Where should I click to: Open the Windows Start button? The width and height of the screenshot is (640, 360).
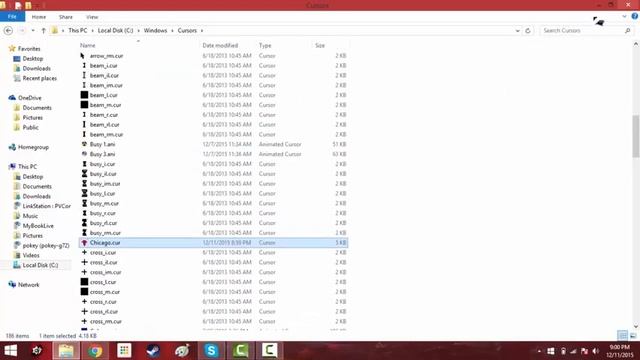pos(10,351)
